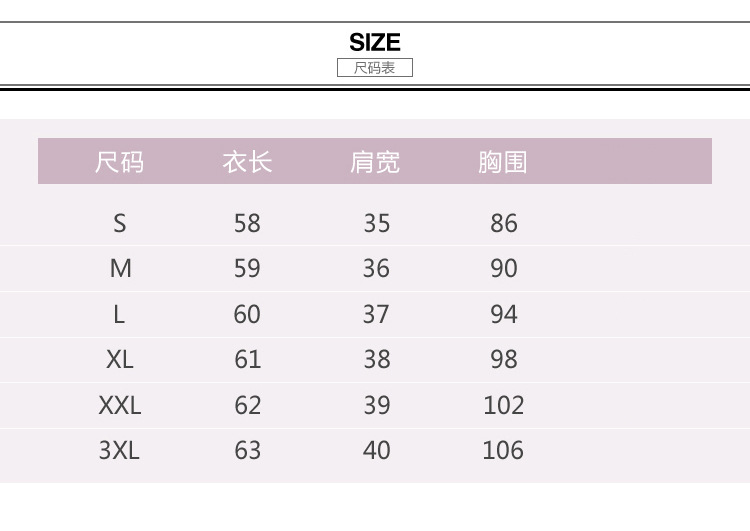Click the 肩宽 value 36
The image size is (750, 531).
376,268
